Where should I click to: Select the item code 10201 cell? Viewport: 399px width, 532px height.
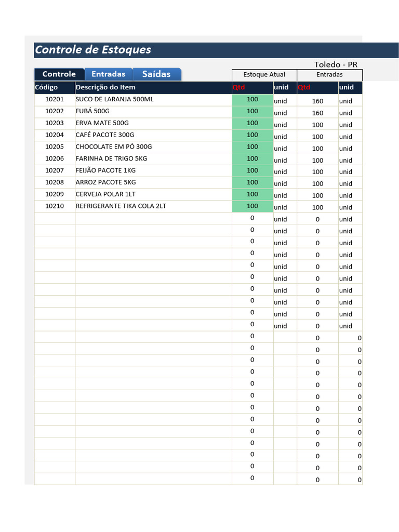click(x=55, y=99)
